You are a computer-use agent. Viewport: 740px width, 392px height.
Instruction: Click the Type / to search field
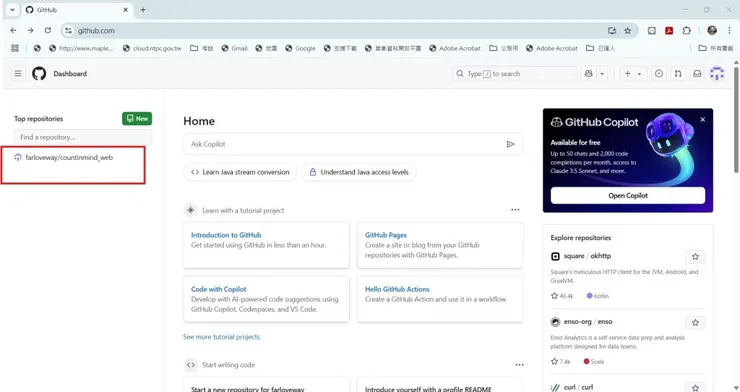tap(515, 74)
